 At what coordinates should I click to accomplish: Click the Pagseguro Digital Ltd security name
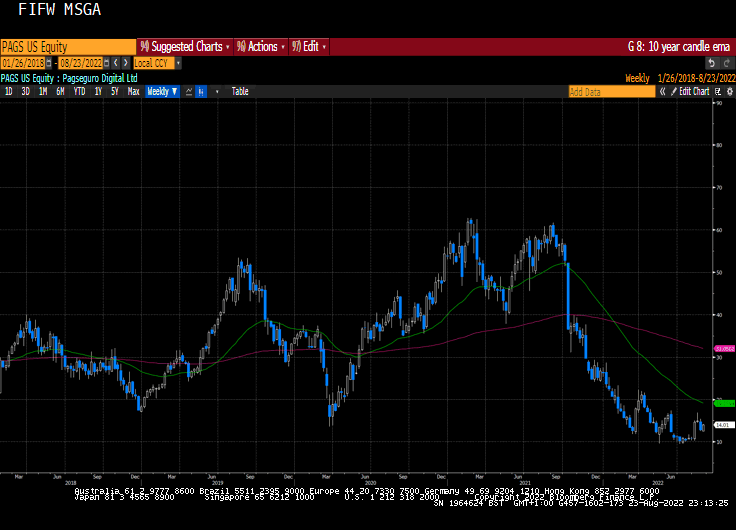point(100,78)
